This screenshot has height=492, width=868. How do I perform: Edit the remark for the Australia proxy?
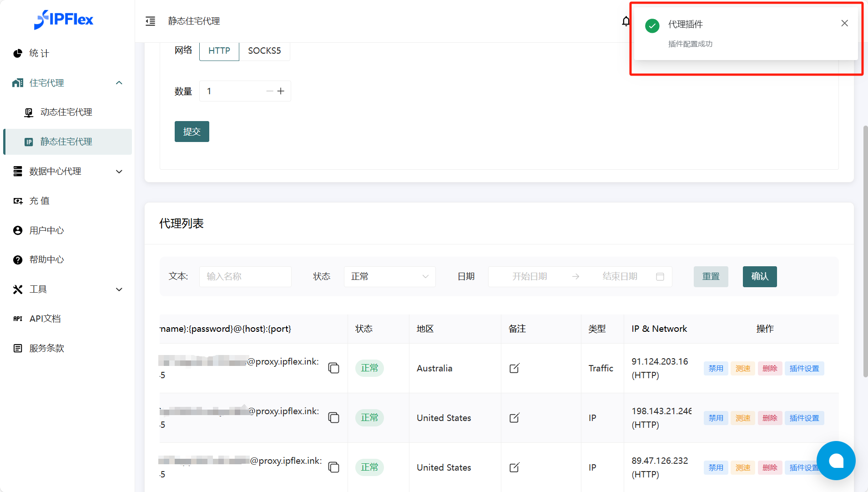coord(514,368)
